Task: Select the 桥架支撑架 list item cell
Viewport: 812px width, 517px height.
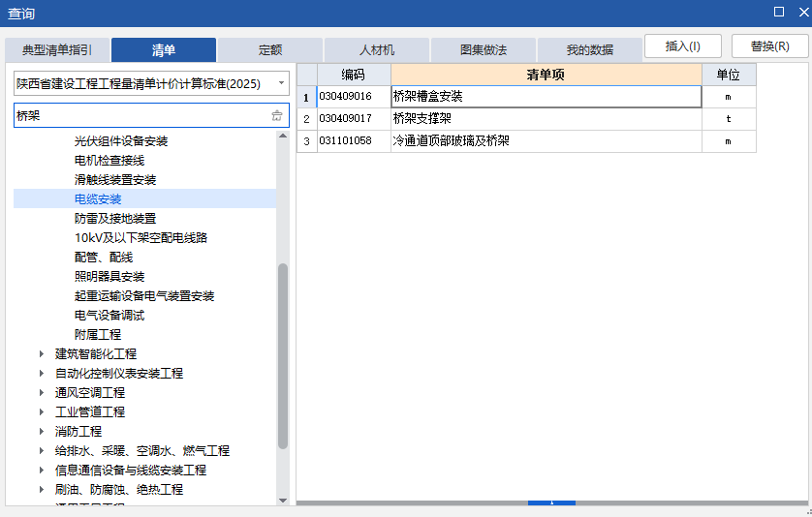Action: pyautogui.click(x=547, y=119)
